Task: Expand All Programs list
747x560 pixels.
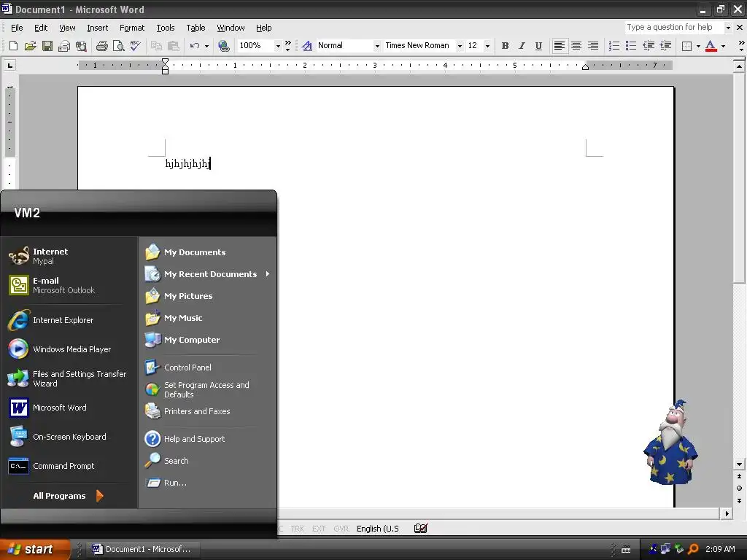Action: [x=70, y=496]
